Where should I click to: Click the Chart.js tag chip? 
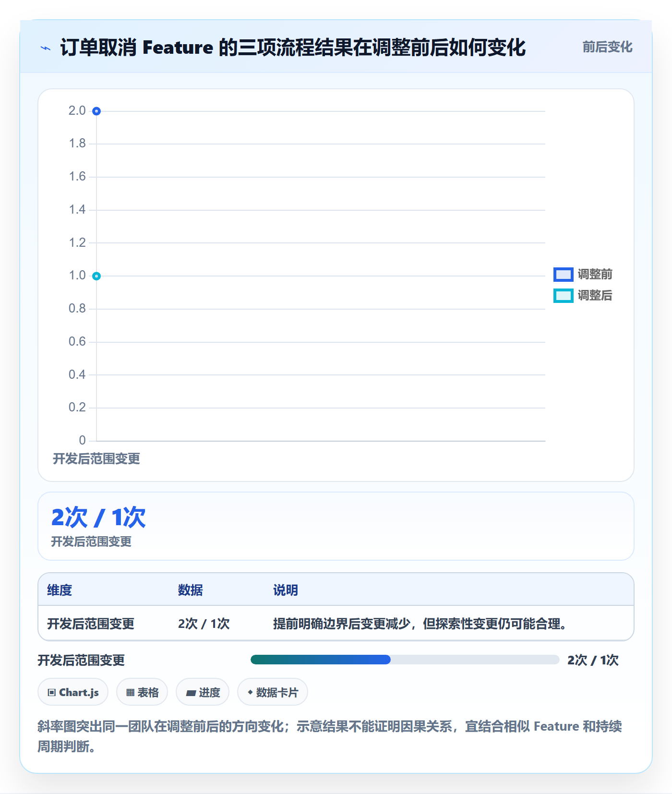tap(73, 692)
